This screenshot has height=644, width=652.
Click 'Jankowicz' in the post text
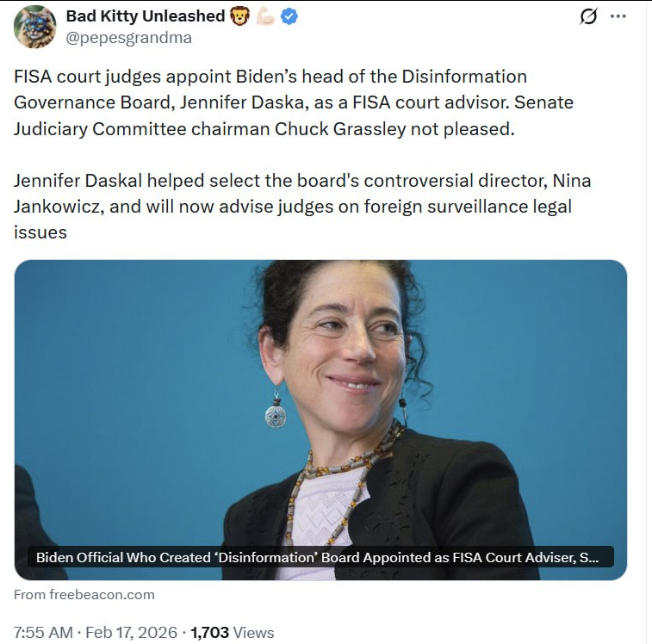pos(59,207)
